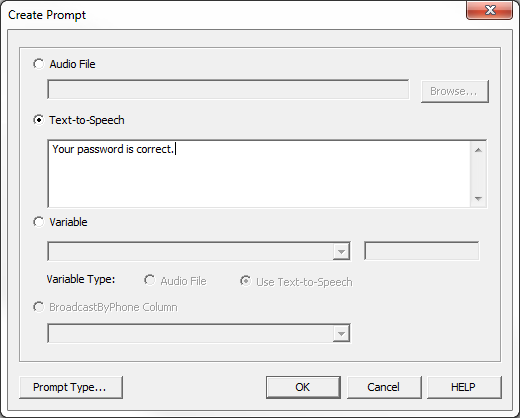This screenshot has height=418, width=520.
Task: Click the Browse... button
Action: (455, 91)
